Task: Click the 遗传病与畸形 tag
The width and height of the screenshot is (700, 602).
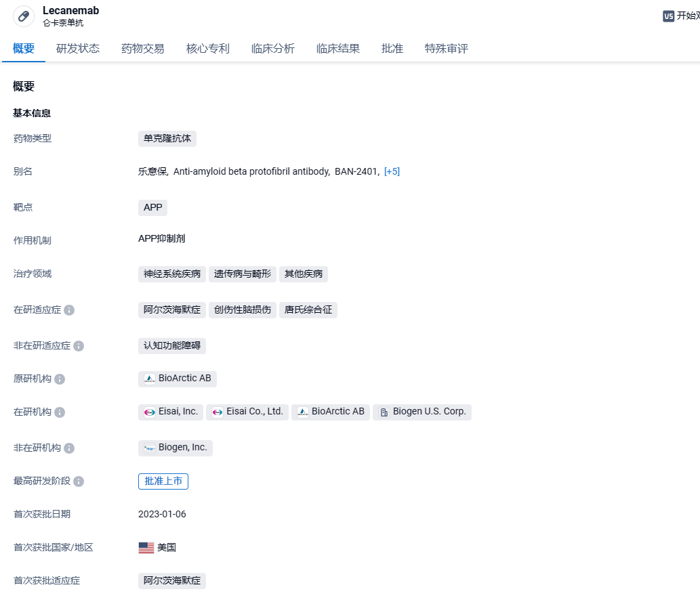Action: (x=243, y=274)
